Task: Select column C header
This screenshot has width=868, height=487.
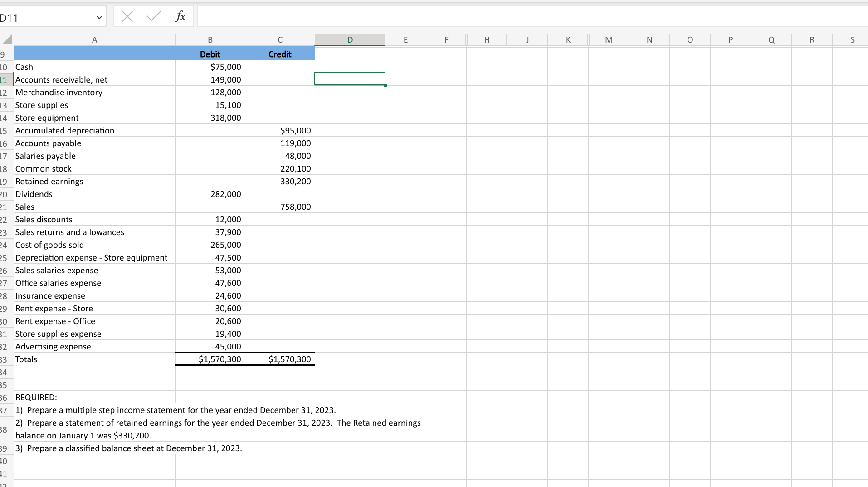Action: click(280, 39)
